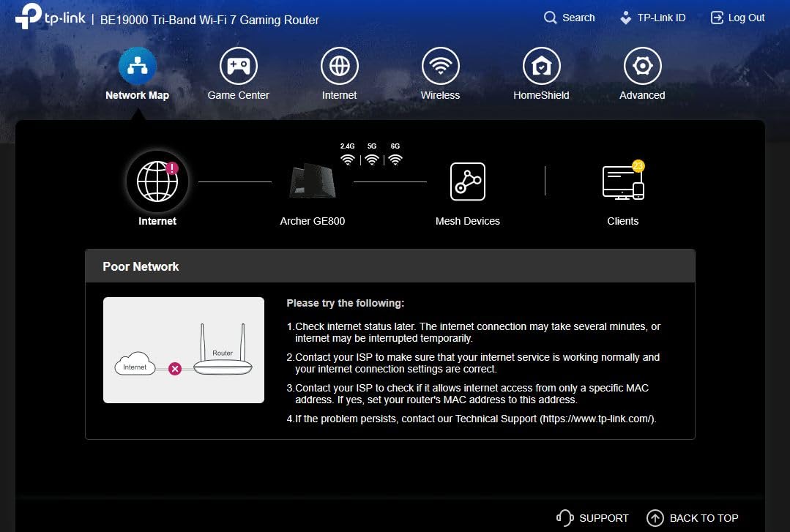Open the Network Map icon tab
The height and width of the screenshot is (532, 790).
pyautogui.click(x=138, y=66)
